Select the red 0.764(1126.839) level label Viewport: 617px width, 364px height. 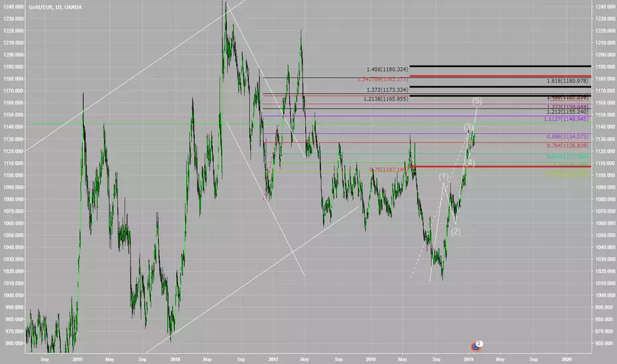coord(567,146)
